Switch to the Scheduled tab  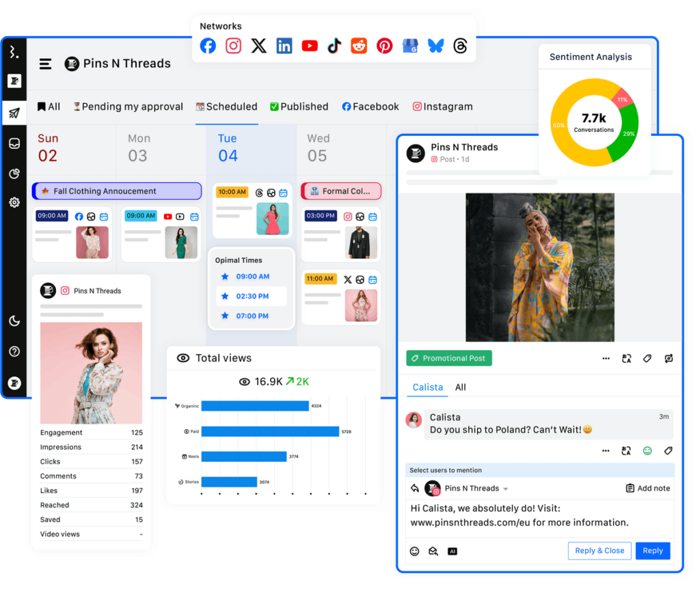pyautogui.click(x=226, y=107)
